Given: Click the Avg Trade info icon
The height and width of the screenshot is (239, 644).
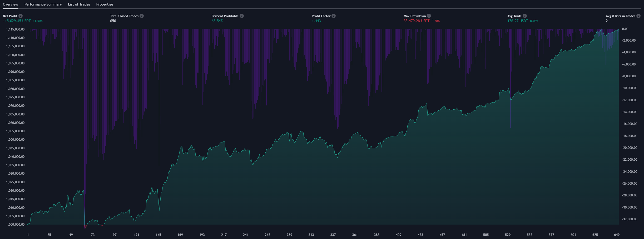Looking at the screenshot, I should (525, 16).
